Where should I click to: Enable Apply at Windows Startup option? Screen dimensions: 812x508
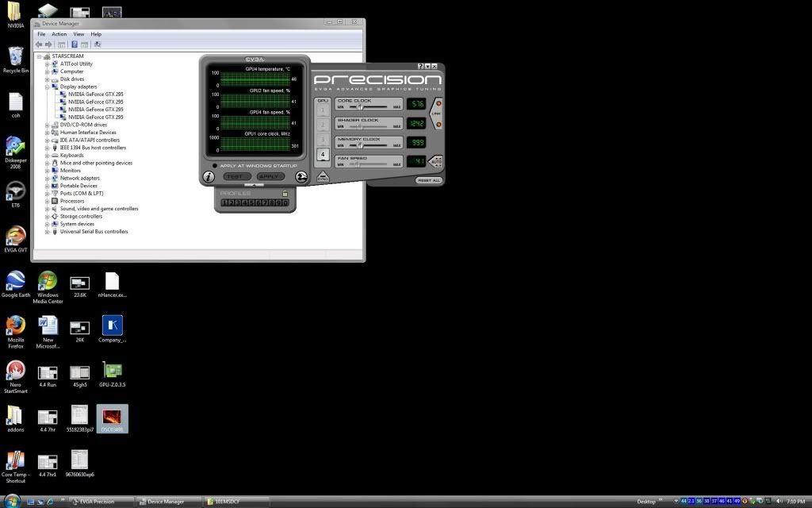(215, 166)
